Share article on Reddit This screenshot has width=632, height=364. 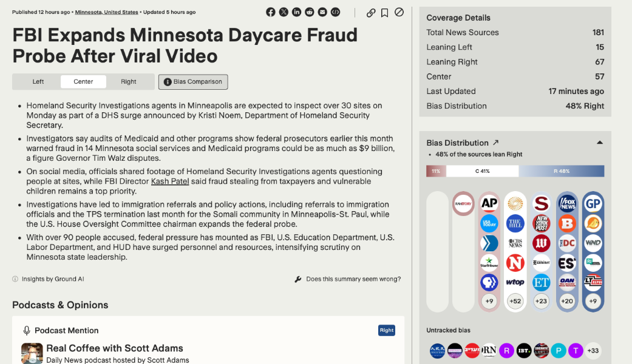coord(310,12)
